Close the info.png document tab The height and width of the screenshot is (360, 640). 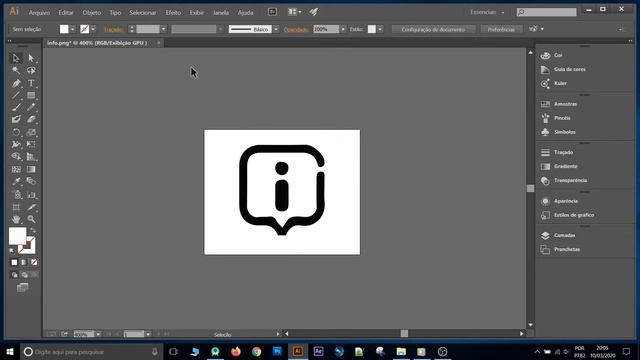point(159,43)
